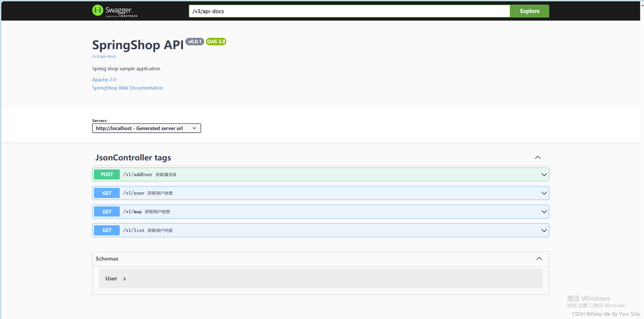Click the OAS 3.0 badge
The height and width of the screenshot is (319, 644).
coord(216,41)
